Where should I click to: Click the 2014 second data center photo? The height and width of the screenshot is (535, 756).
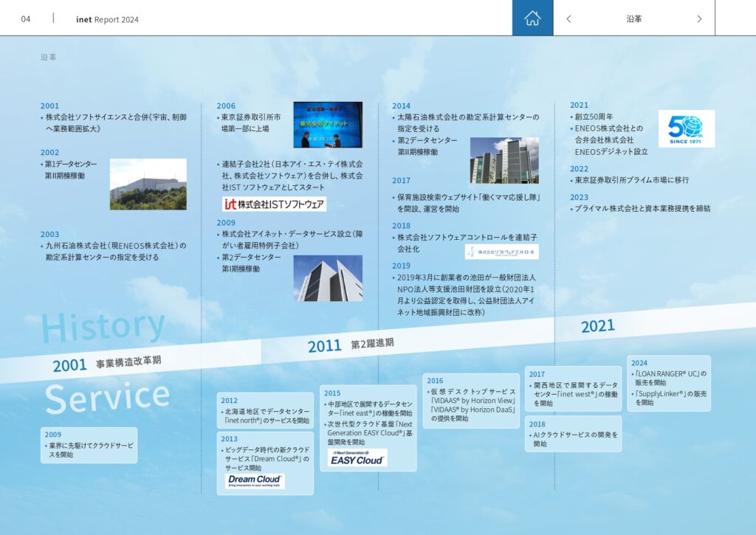coord(504,161)
